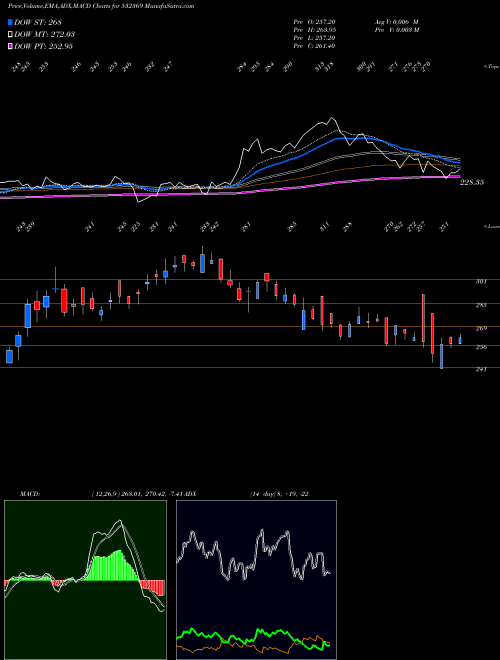
Task: Click the 'Pre V: 0.003 M' volume text
Action: click(396, 30)
